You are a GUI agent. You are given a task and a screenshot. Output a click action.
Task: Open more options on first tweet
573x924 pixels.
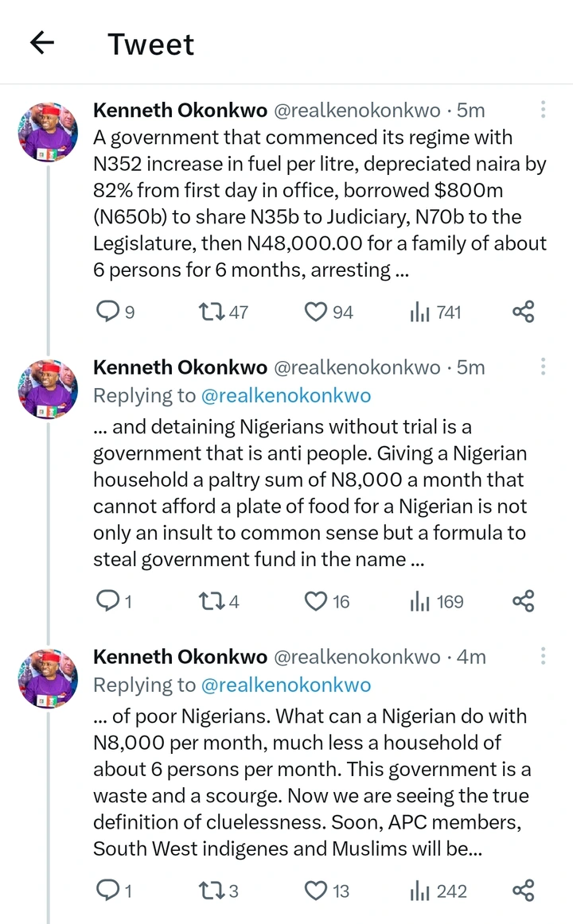click(x=543, y=110)
